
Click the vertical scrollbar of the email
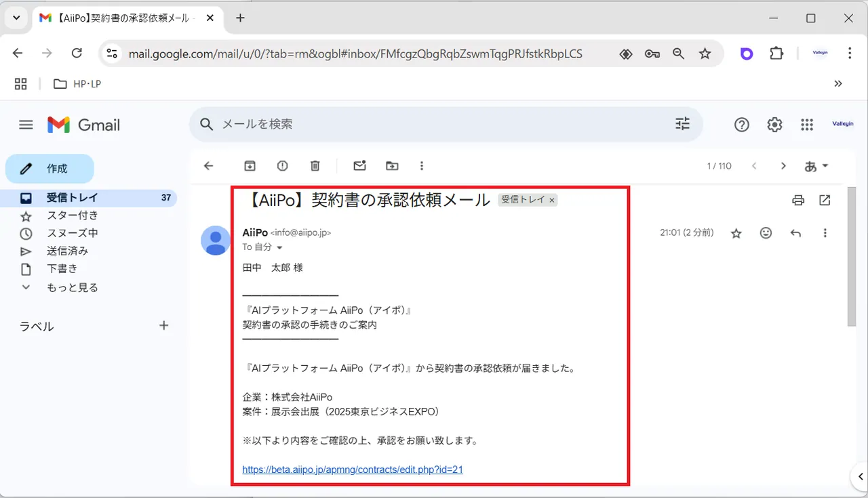(852, 255)
